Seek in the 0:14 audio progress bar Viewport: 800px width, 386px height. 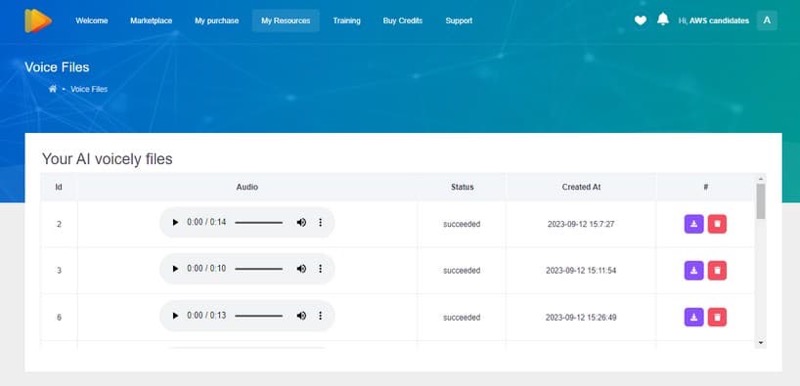click(259, 223)
